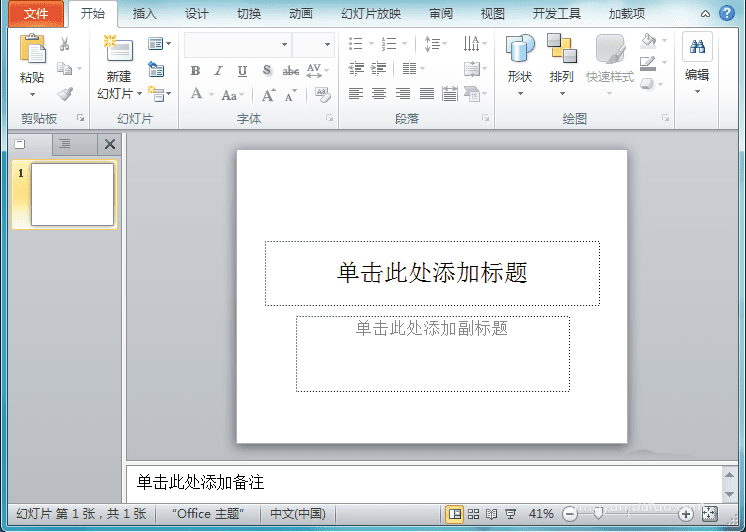
Task: Decrease font size with small A
Action: coord(290,95)
